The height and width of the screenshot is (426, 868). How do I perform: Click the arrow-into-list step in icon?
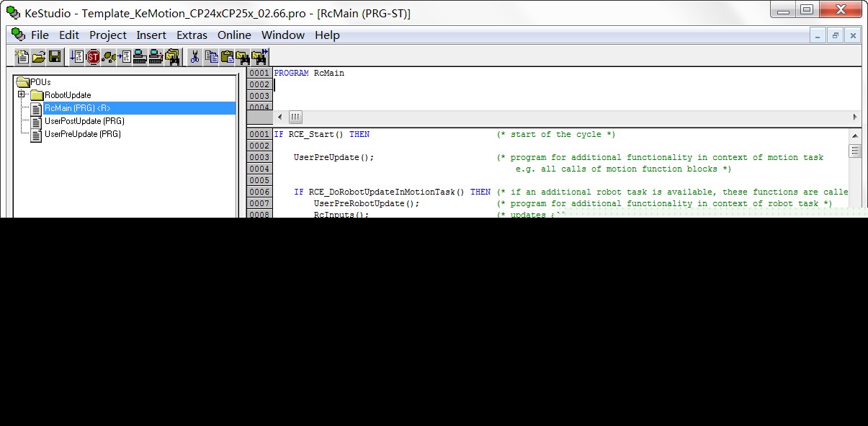[125, 56]
